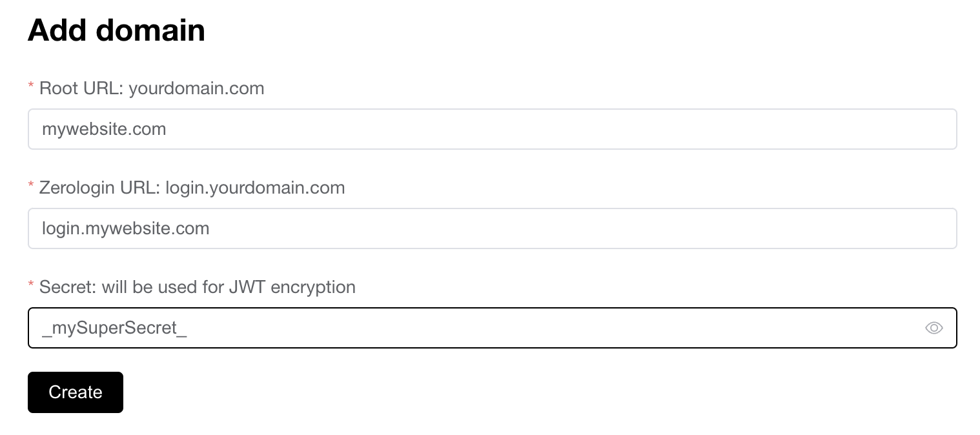
Task: Click the Add domain page heading
Action: click(x=116, y=30)
